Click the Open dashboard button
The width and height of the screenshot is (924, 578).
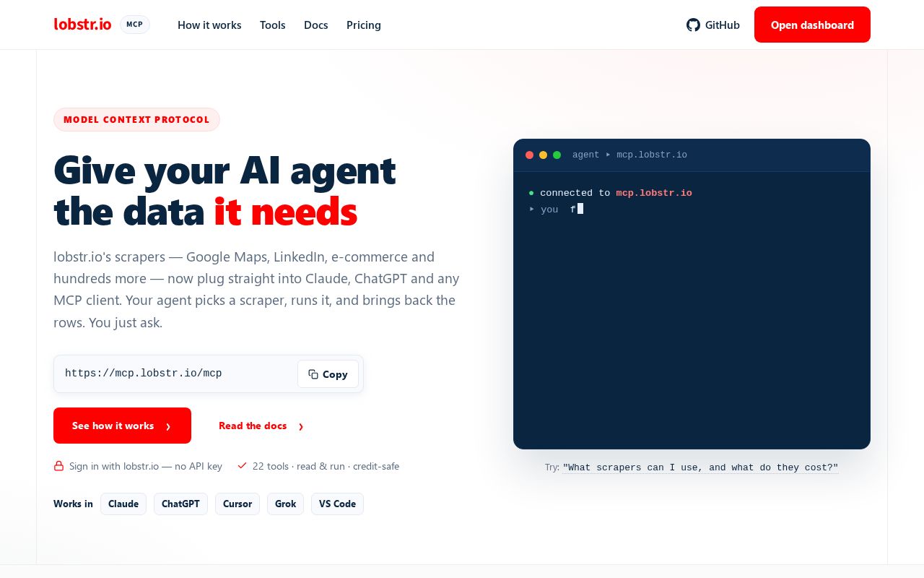click(x=812, y=25)
